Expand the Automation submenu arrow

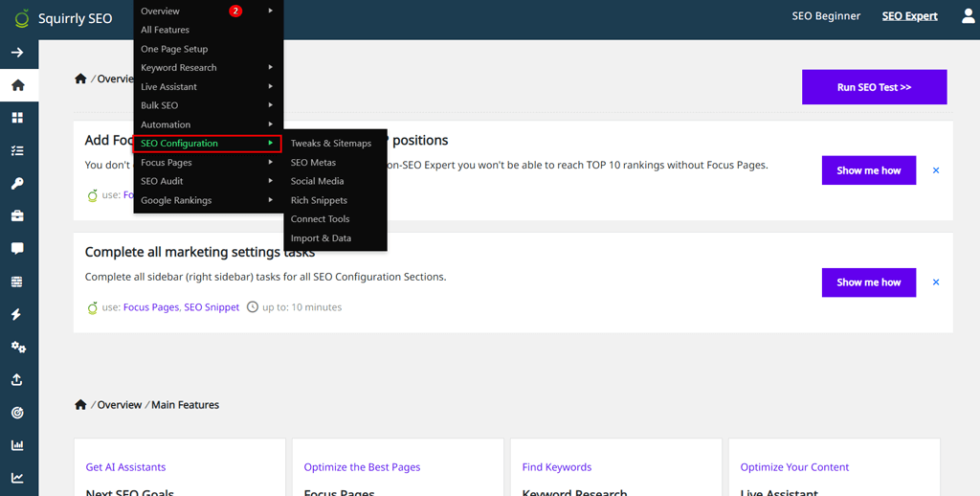coord(271,124)
